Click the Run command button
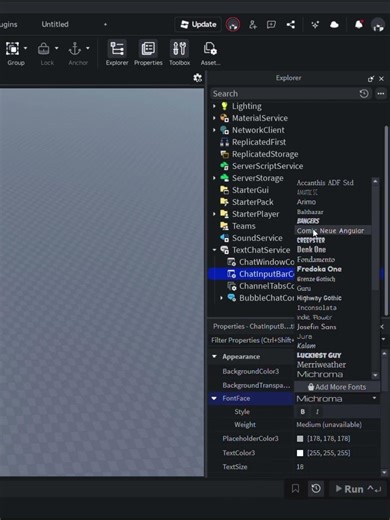This screenshot has width=390, height=520. click(x=358, y=489)
